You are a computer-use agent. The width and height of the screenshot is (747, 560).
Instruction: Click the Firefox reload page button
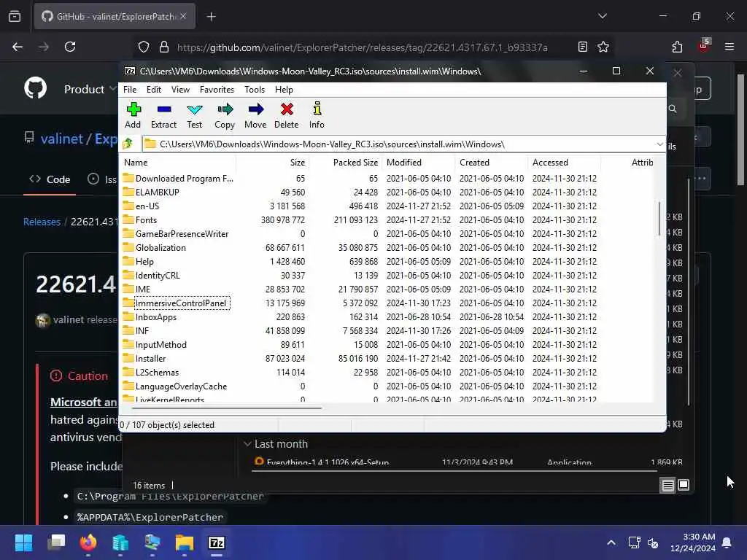point(70,47)
